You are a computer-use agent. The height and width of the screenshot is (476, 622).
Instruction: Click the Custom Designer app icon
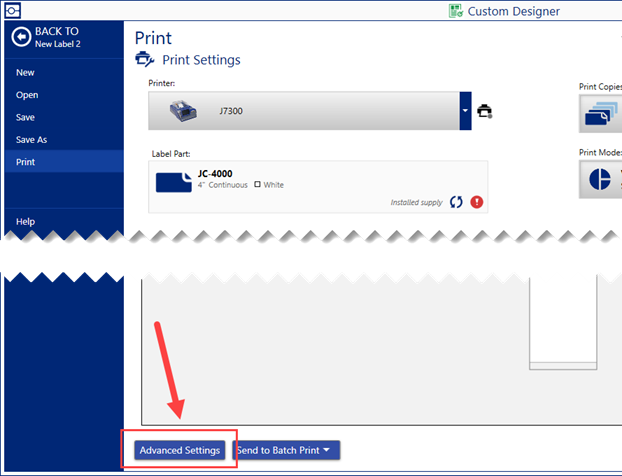click(x=456, y=11)
